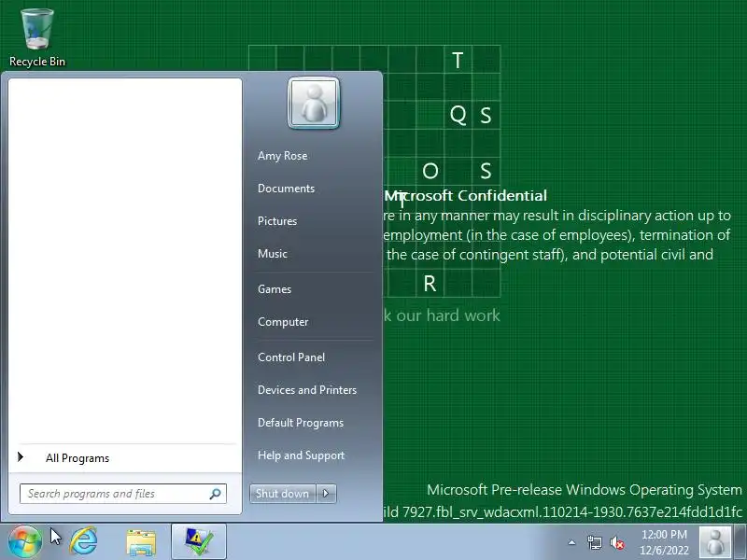Click the magnifier icon in search box
Viewport: 747px width, 560px height.
pyautogui.click(x=215, y=494)
